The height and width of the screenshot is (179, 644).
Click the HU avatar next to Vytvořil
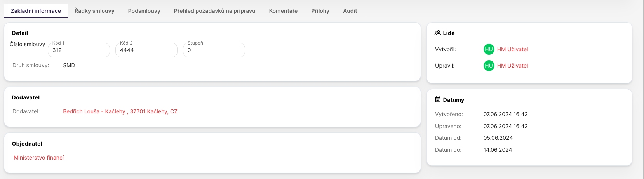[x=489, y=49]
